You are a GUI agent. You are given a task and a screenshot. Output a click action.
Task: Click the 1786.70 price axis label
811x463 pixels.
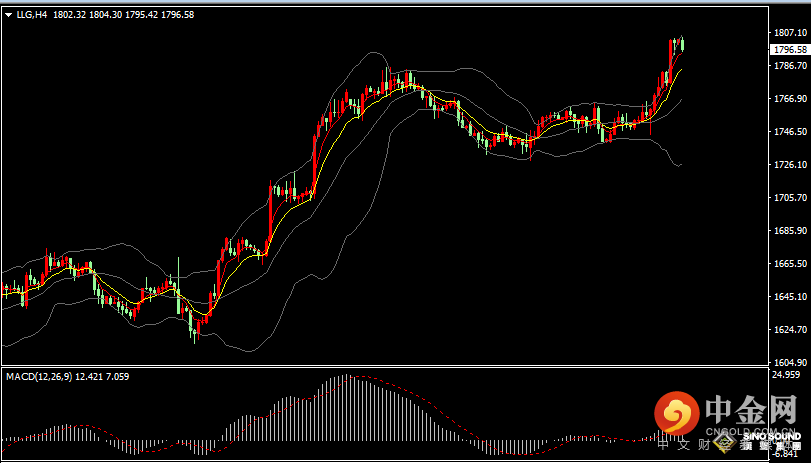[789, 66]
